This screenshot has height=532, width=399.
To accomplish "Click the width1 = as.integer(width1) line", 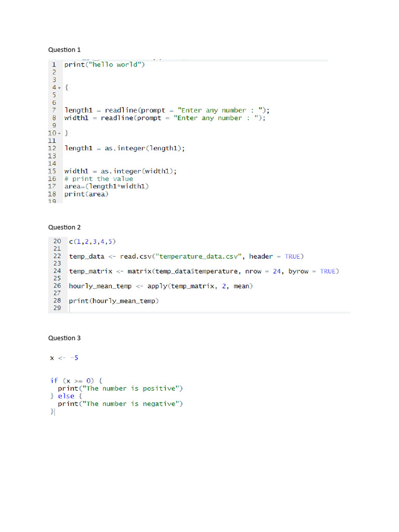I will click(121, 171).
